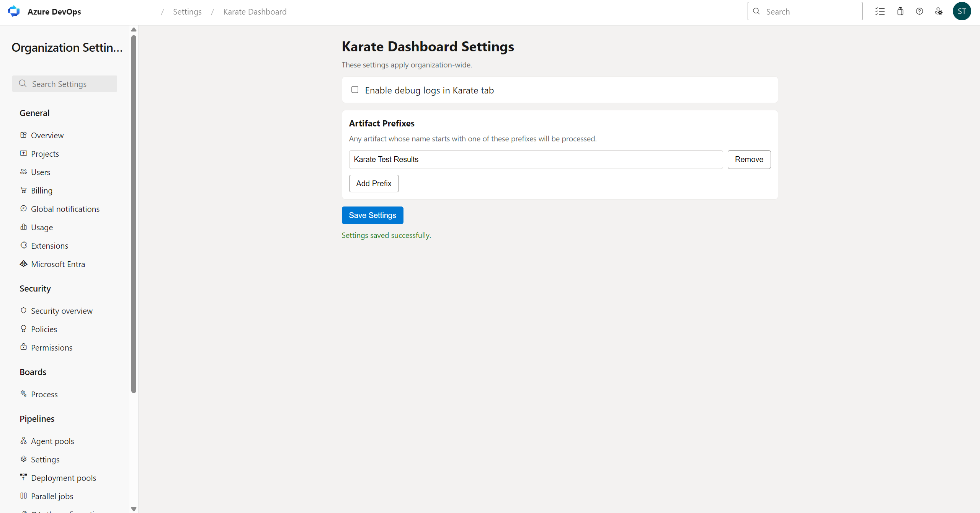Click the sidebar scrollbar down arrow
The height and width of the screenshot is (513, 980).
[134, 509]
